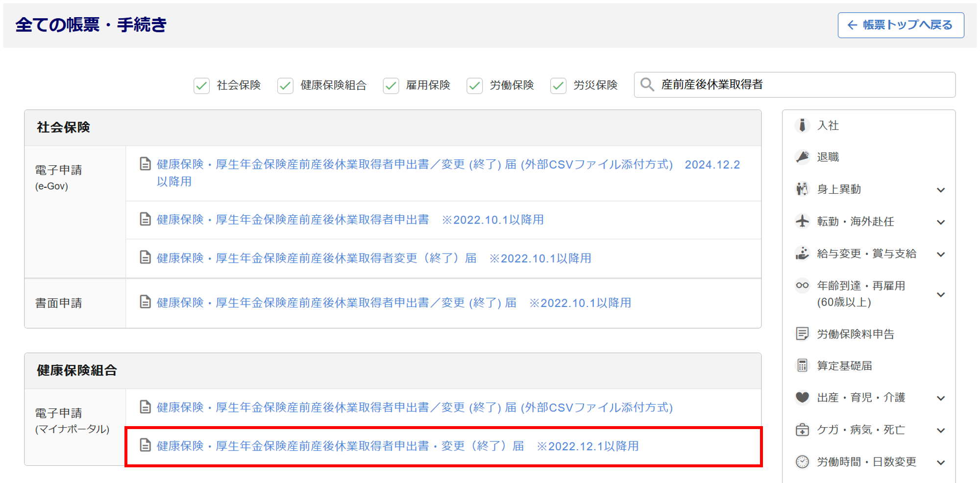Select 算定基礎届 in the category sidebar
The width and height of the screenshot is (980, 483).
tap(845, 366)
